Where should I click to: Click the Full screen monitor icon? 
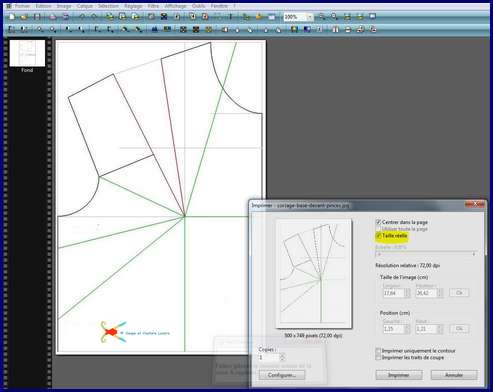tap(373, 17)
